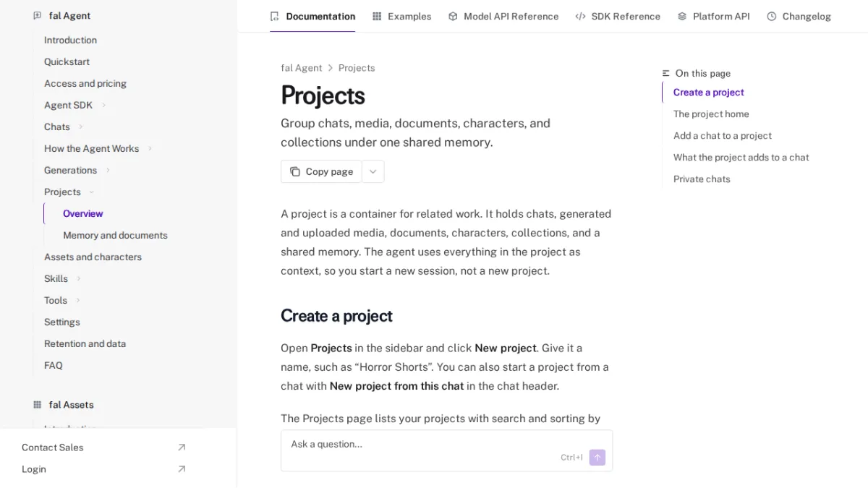Click the copy icon in Copy page

pos(295,171)
